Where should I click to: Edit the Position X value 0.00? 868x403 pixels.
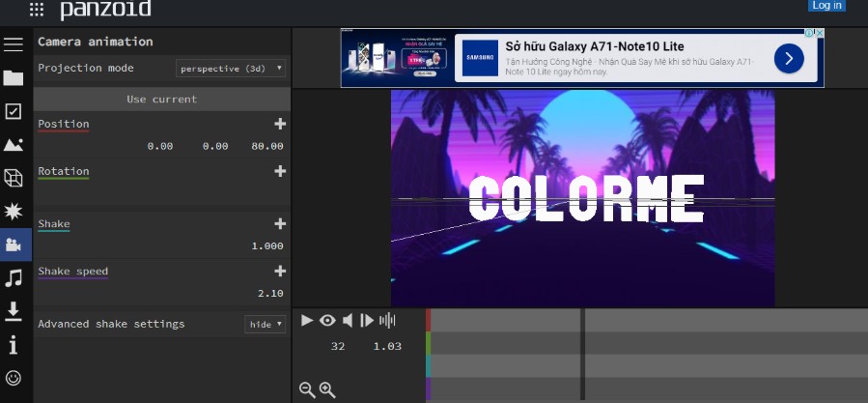[160, 146]
